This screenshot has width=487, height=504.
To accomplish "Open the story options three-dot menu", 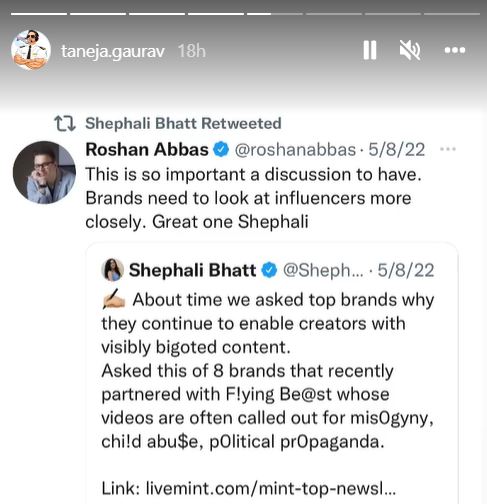I will [x=455, y=50].
